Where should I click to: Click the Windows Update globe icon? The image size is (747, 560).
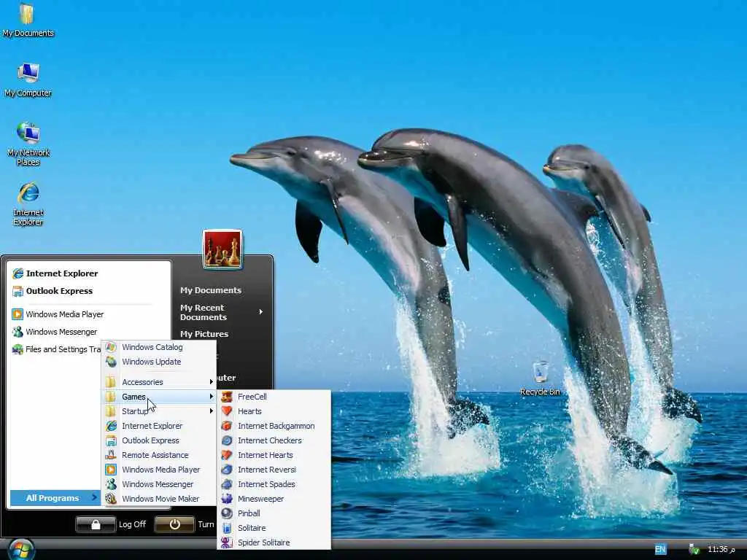point(111,362)
